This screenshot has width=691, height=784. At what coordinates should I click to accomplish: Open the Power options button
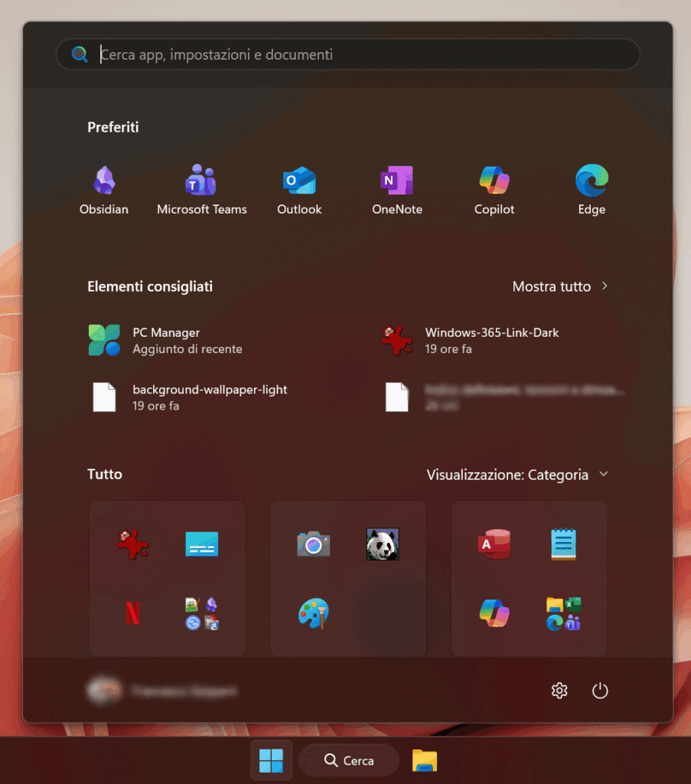click(x=600, y=691)
